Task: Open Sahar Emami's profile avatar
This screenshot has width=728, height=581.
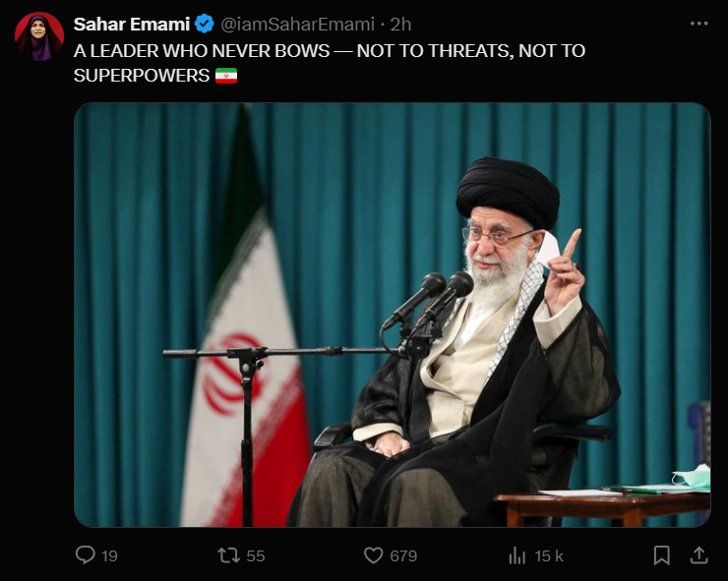Action: click(x=39, y=36)
